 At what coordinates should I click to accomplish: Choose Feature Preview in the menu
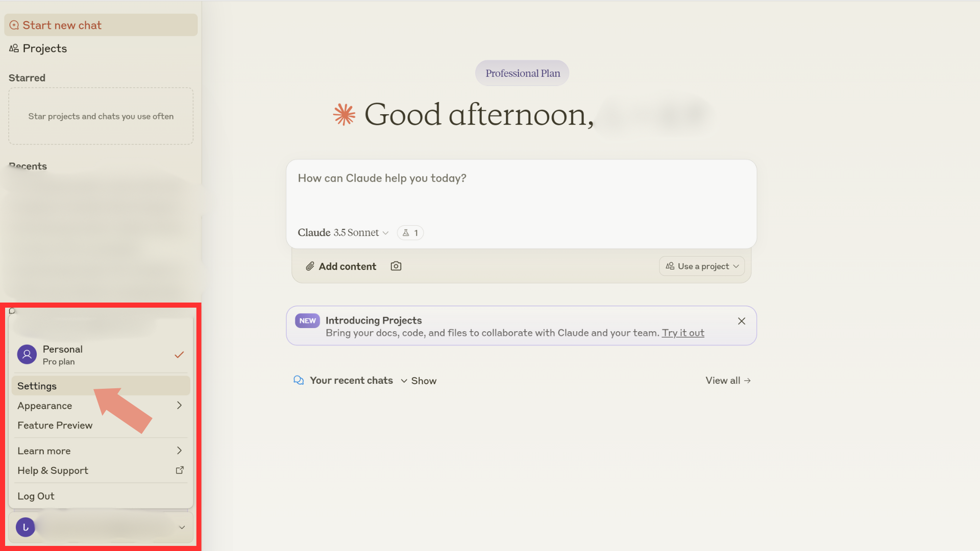click(55, 425)
